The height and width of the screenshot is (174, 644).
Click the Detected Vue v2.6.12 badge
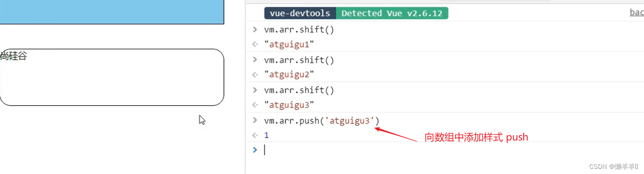[x=392, y=13]
